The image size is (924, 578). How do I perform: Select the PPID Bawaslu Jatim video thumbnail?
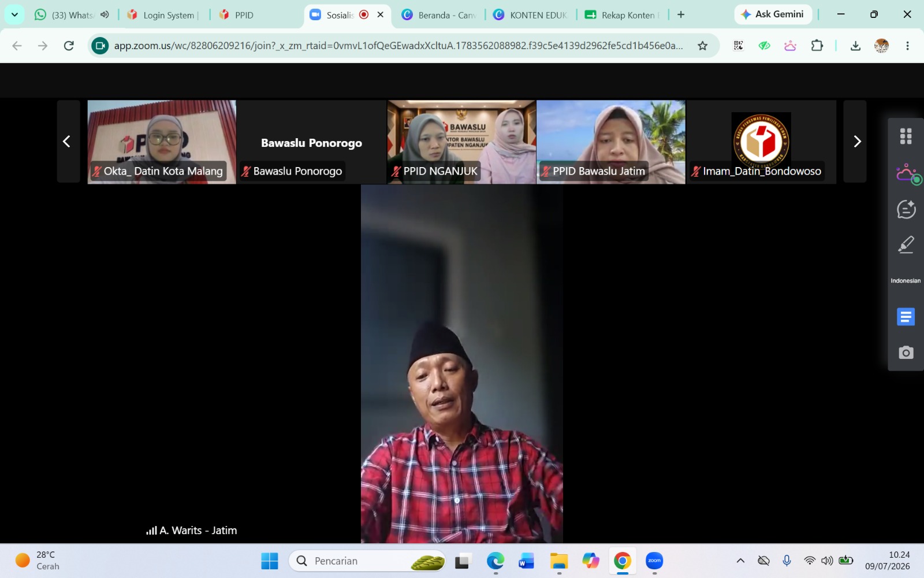click(x=611, y=142)
